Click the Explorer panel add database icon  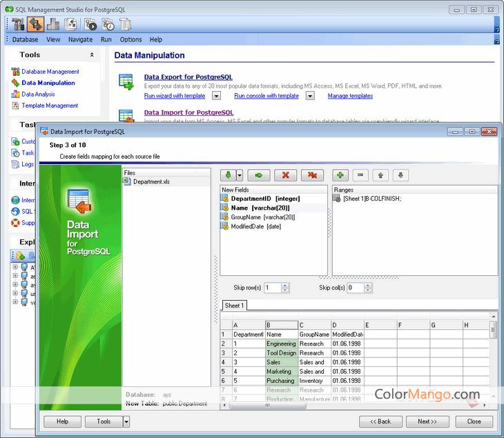20,256
